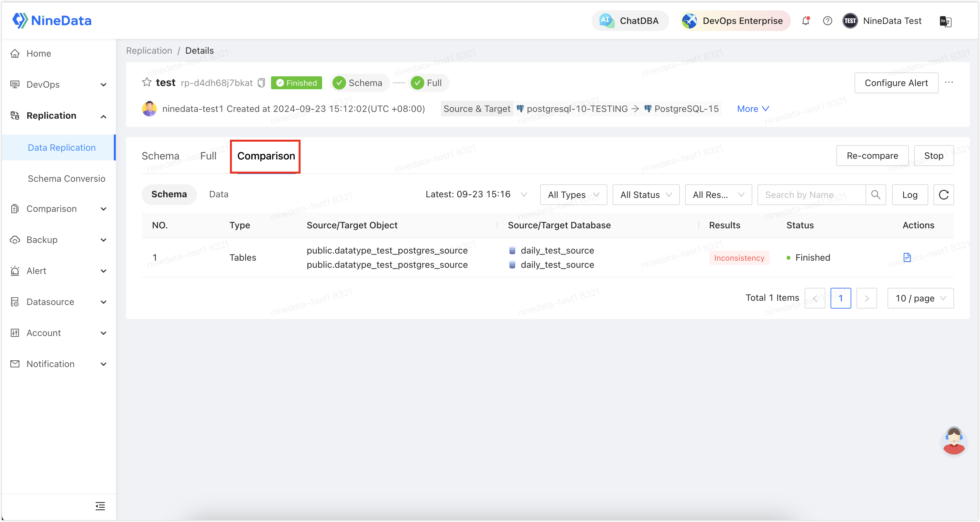Expand the All Res... filter dropdown
Viewport: 980px width, 522px height.
[717, 194]
